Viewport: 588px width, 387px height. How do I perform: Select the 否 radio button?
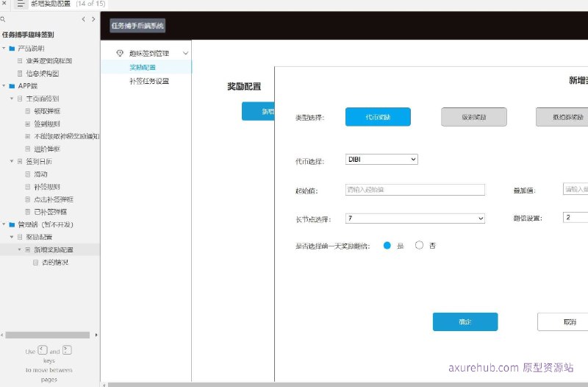[419, 246]
